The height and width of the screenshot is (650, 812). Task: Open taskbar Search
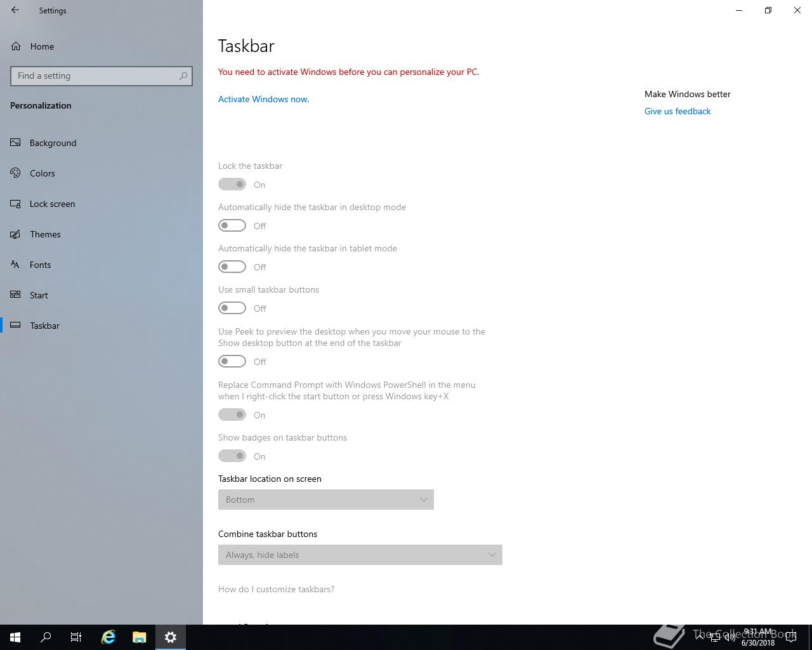tap(46, 637)
